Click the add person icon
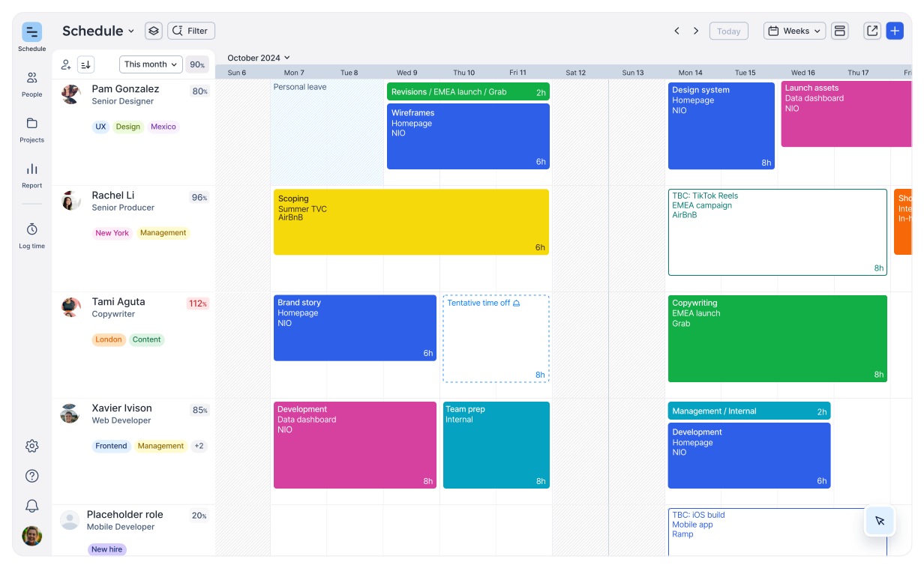 (x=65, y=64)
